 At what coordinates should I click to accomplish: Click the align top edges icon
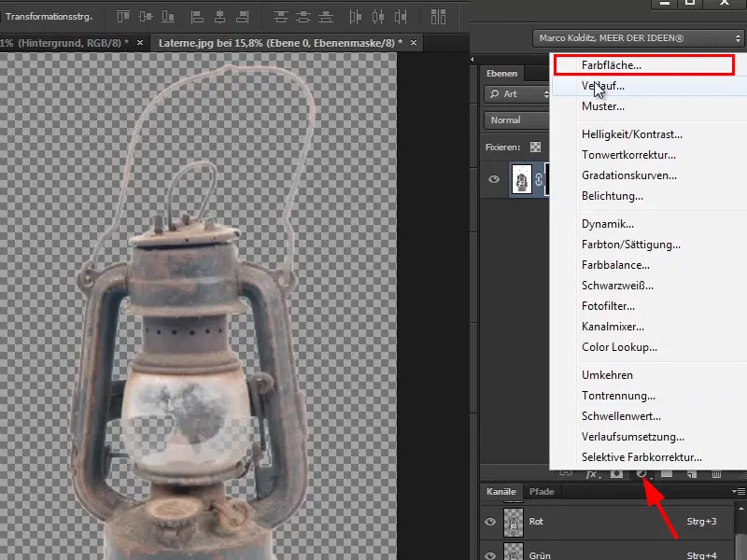pos(123,17)
